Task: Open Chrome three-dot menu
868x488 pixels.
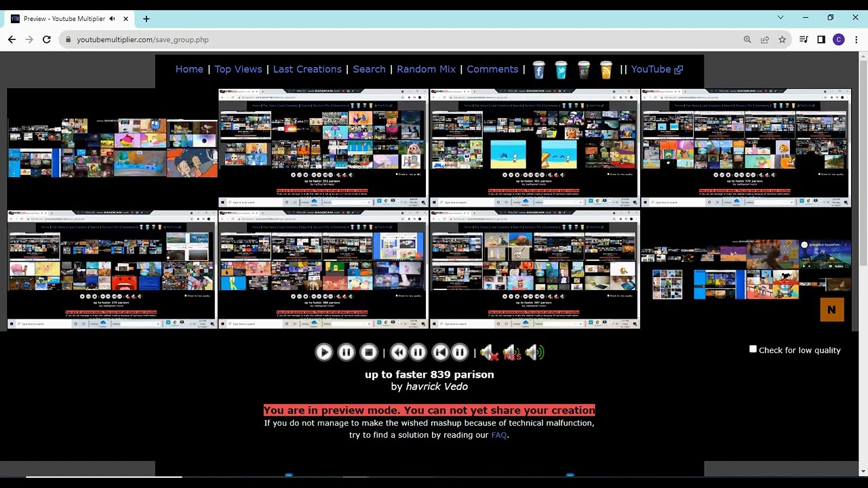Action: click(x=856, y=39)
